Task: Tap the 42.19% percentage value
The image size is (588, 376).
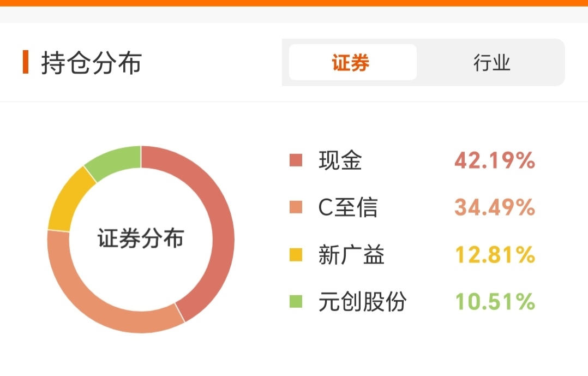Action: click(x=495, y=160)
